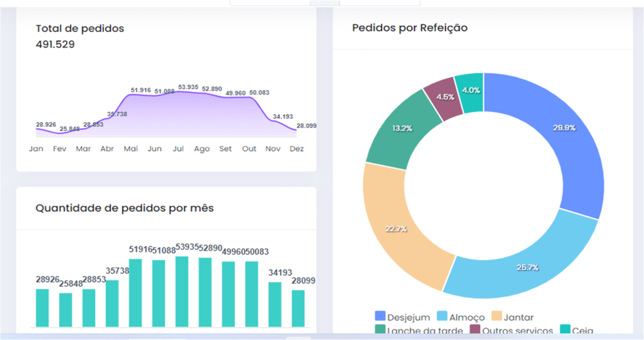
Task: Click the Lanche da tarde green legend swatch
Action: [x=380, y=331]
